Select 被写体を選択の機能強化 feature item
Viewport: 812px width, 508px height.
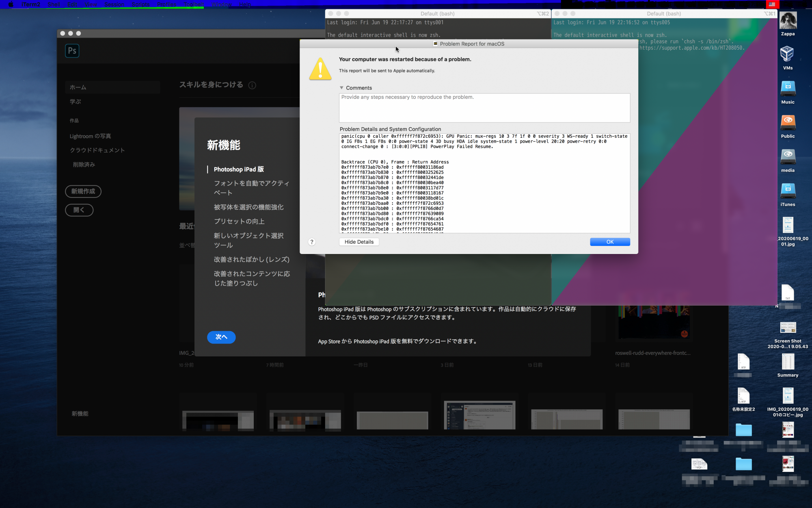pos(249,207)
